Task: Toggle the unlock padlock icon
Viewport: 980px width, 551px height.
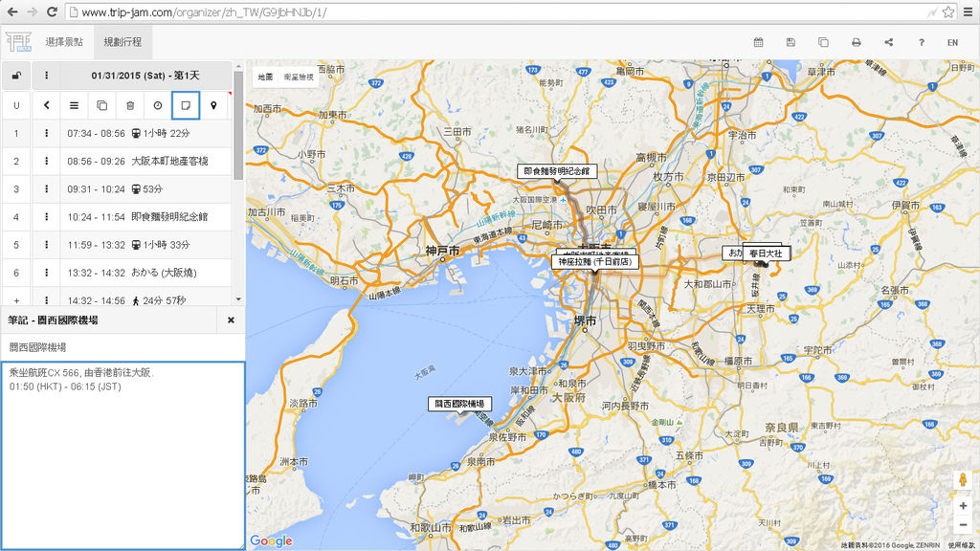Action: 16,76
